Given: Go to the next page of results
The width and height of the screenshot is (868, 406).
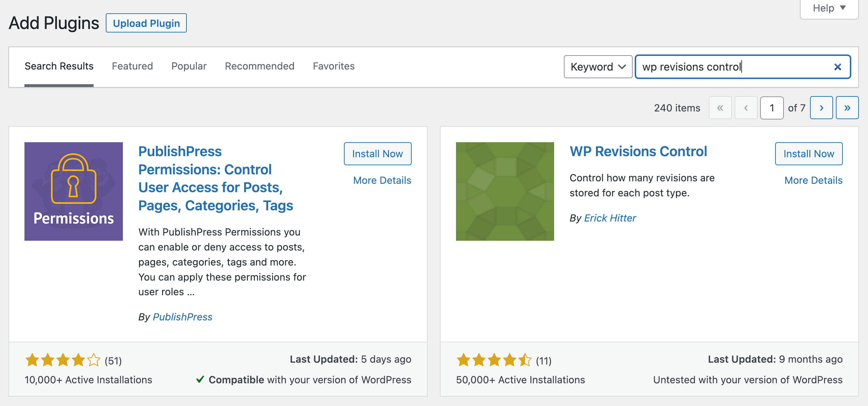Looking at the screenshot, I should (x=822, y=108).
